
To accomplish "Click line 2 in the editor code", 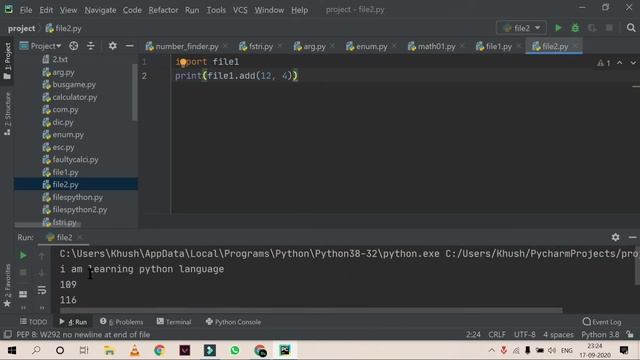I will coord(236,76).
